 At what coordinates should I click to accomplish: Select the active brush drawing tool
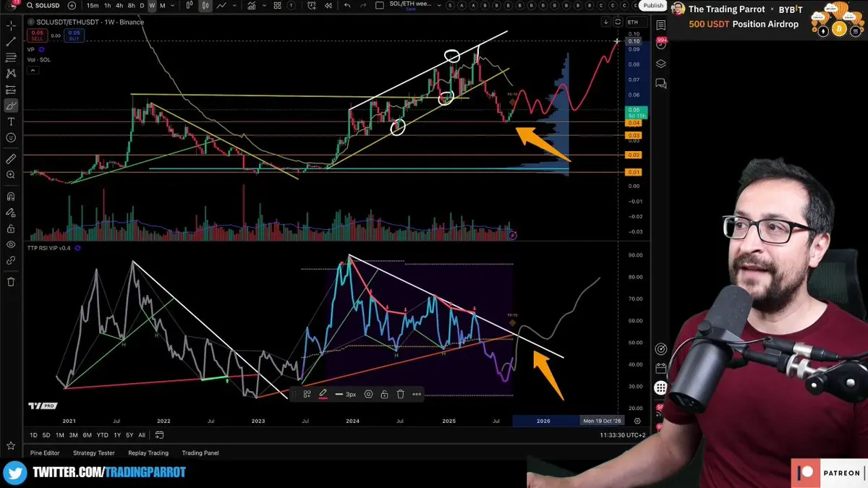click(11, 106)
